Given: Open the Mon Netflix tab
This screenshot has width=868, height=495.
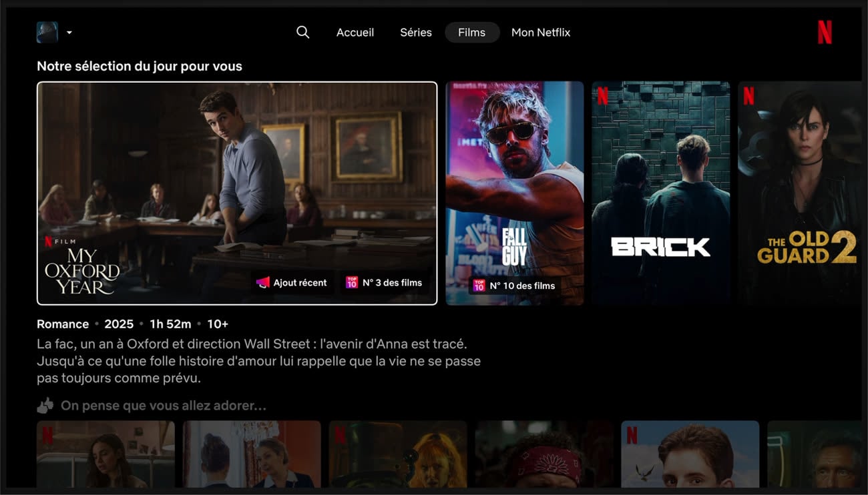Looking at the screenshot, I should [x=541, y=32].
